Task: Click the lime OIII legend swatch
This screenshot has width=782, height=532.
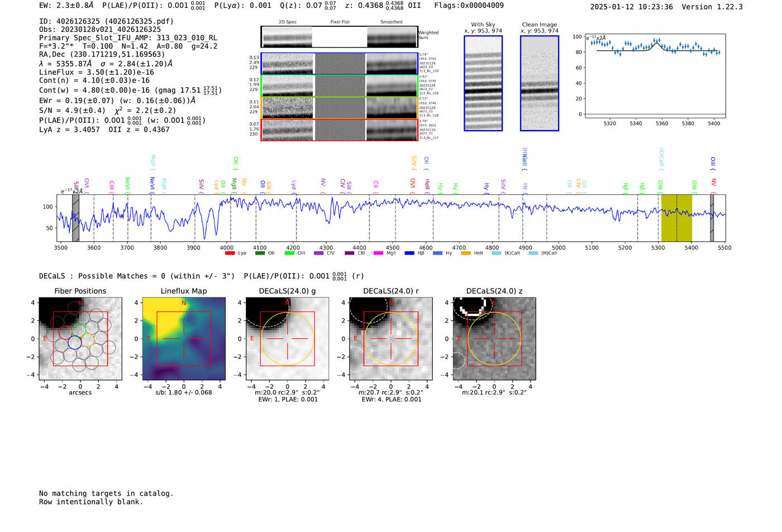Action: 289,253
